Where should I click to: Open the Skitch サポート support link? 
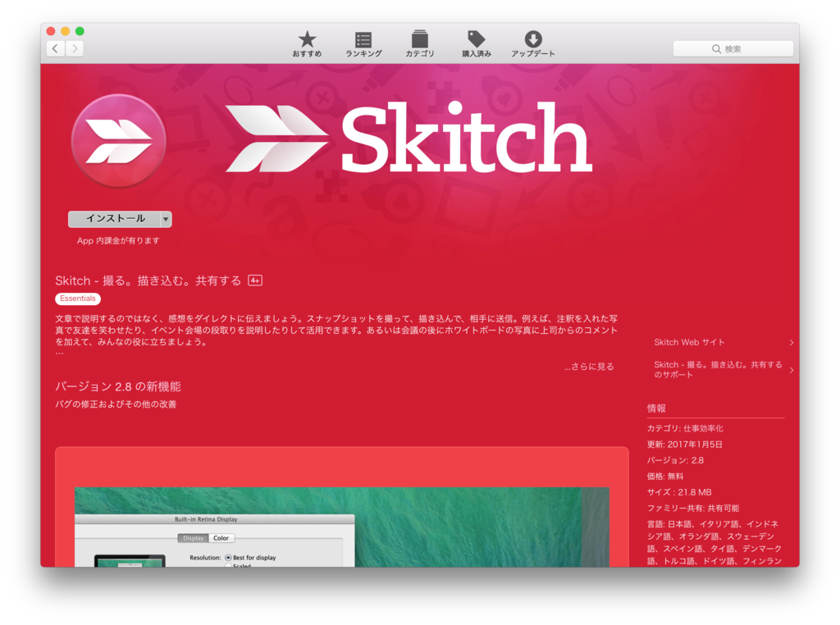coord(718,370)
